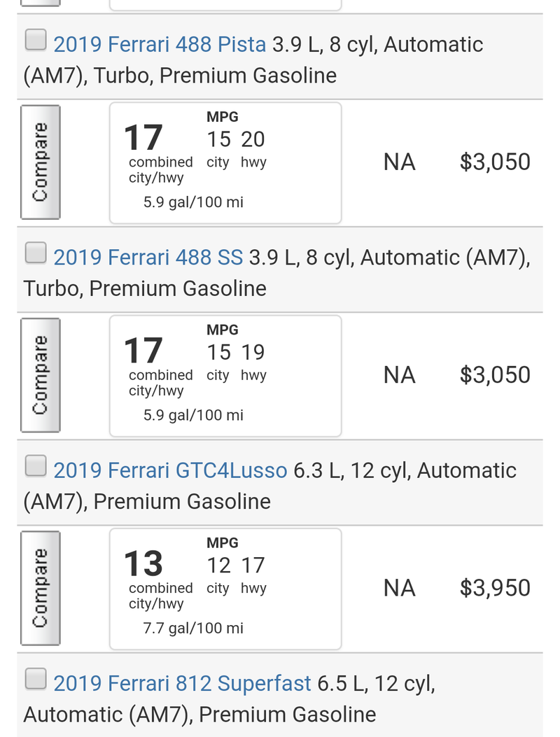Click the 488 SS MPG box showing 15 city 19 hwy

[x=225, y=376]
